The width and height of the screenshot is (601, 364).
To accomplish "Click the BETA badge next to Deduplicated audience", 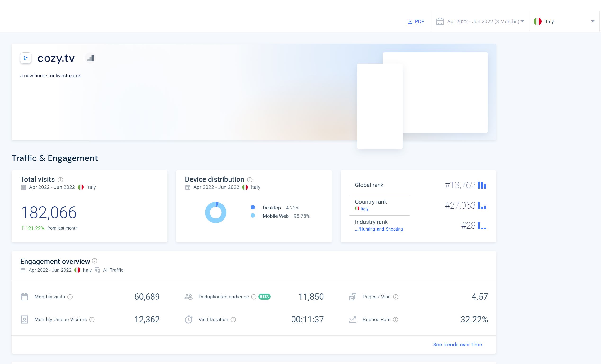I will coord(265,297).
